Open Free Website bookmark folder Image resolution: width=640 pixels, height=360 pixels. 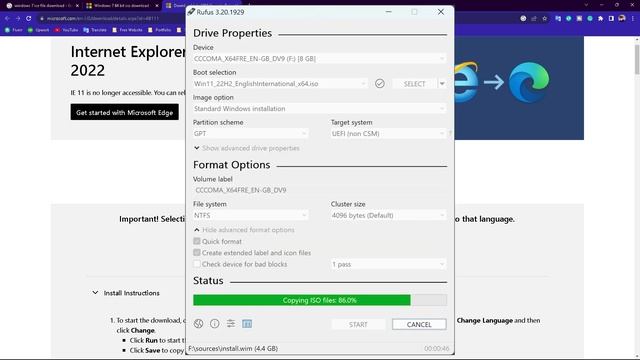coord(127,30)
